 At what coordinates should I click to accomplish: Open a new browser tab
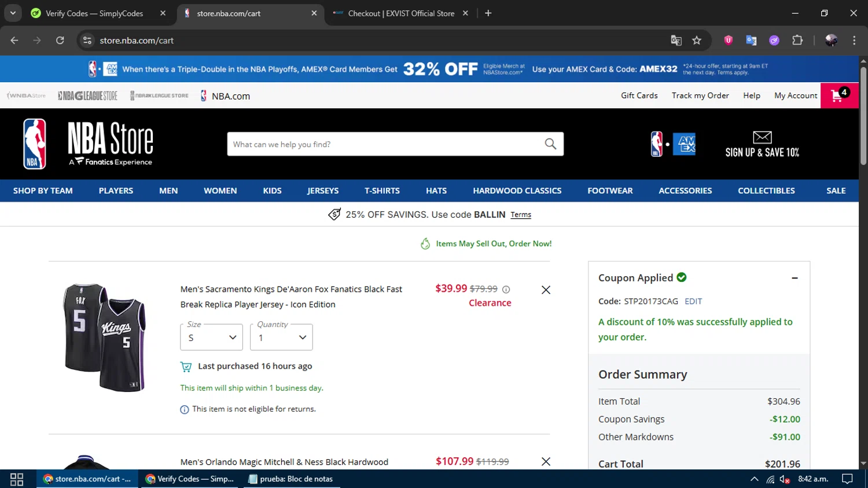[488, 13]
